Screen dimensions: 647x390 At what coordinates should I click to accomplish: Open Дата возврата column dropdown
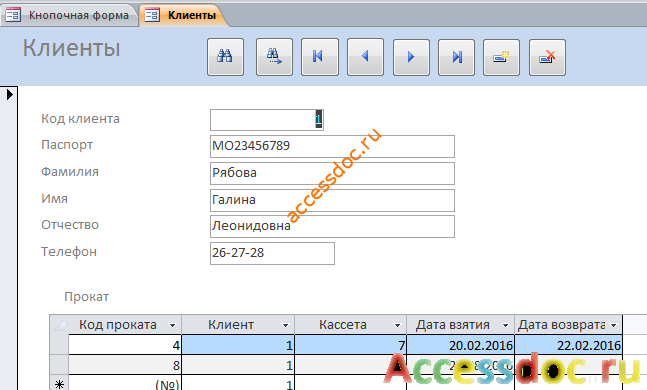614,326
